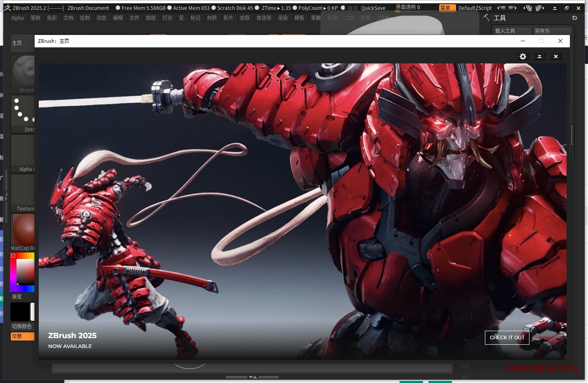The width and height of the screenshot is (588, 383).
Task: Click the ZBrush restore-window icon
Action: [567, 8]
